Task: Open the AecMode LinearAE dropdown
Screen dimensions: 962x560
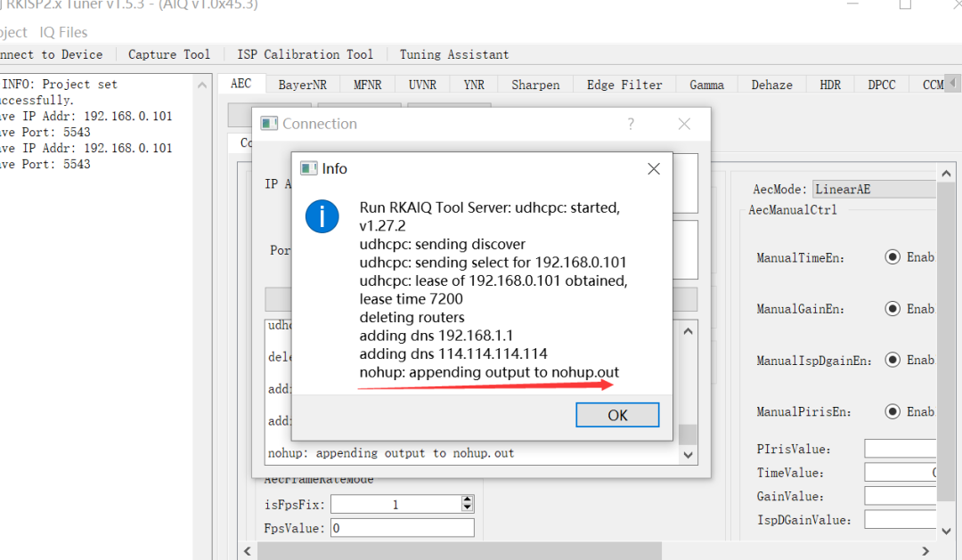Action: coord(873,189)
